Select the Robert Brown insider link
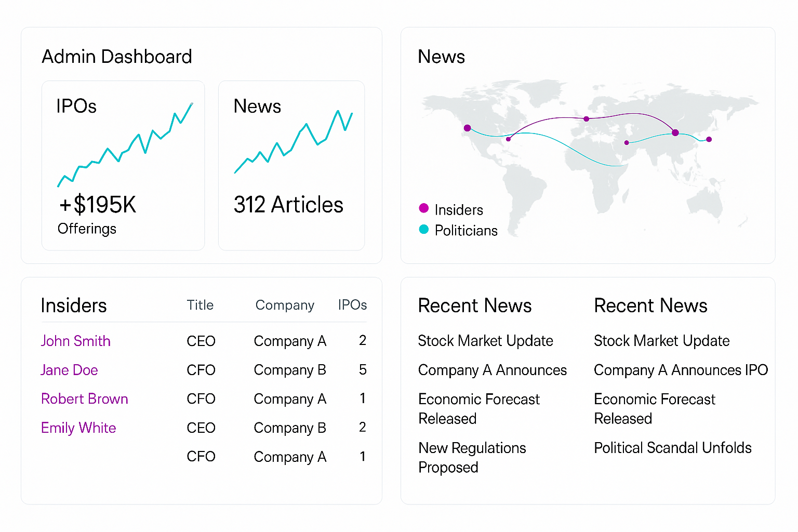The width and height of the screenshot is (798, 532). tap(85, 399)
